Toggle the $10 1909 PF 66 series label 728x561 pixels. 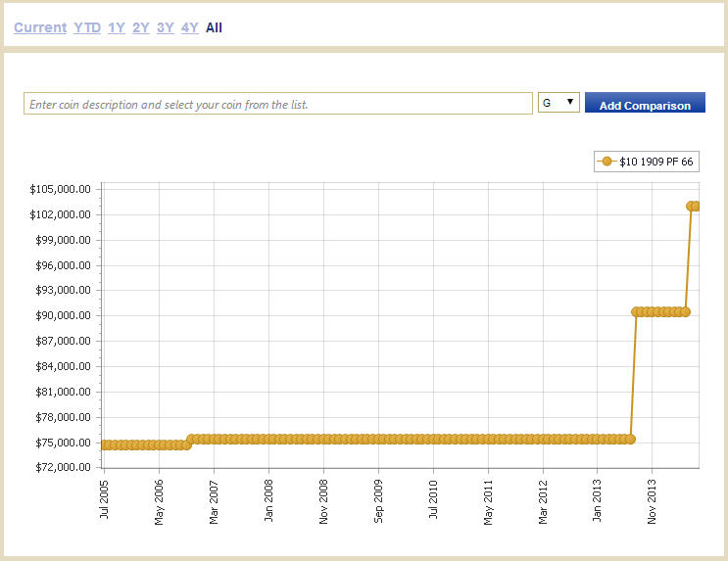tap(657, 162)
